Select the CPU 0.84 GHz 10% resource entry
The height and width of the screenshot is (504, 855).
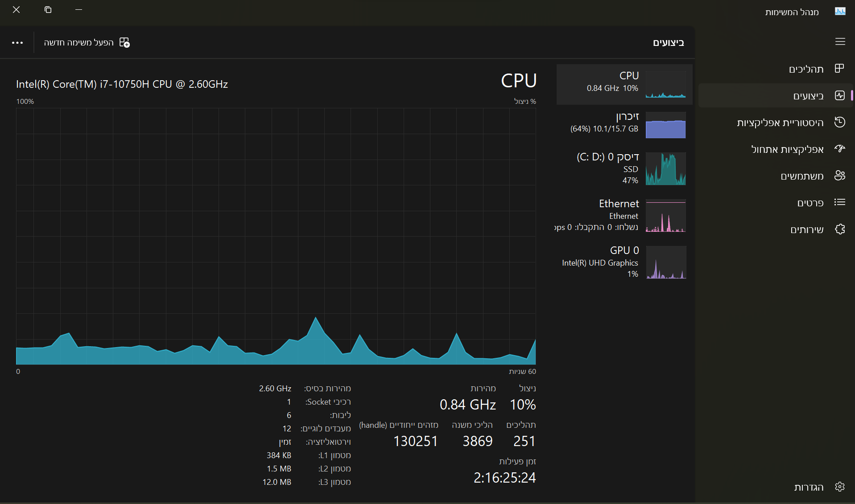[624, 84]
